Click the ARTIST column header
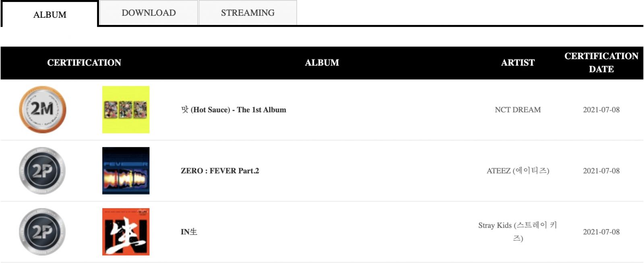Viewport: 644px width, 263px height. pos(518,62)
